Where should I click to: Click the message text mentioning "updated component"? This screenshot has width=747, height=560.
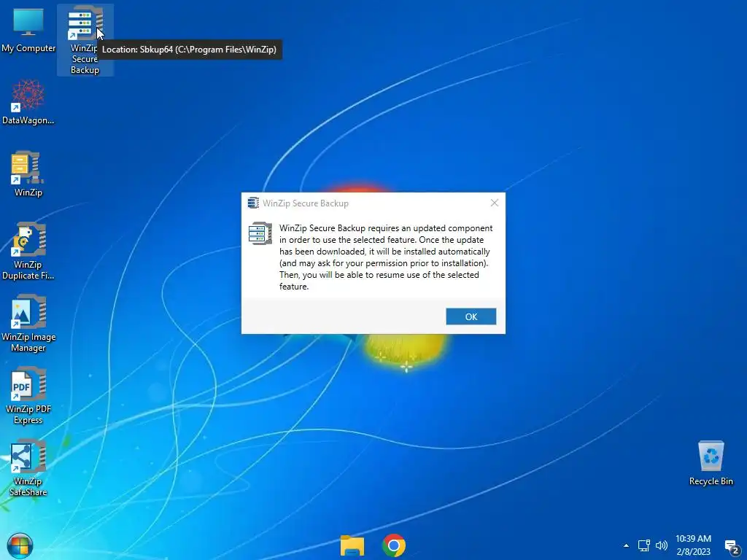pyautogui.click(x=386, y=257)
